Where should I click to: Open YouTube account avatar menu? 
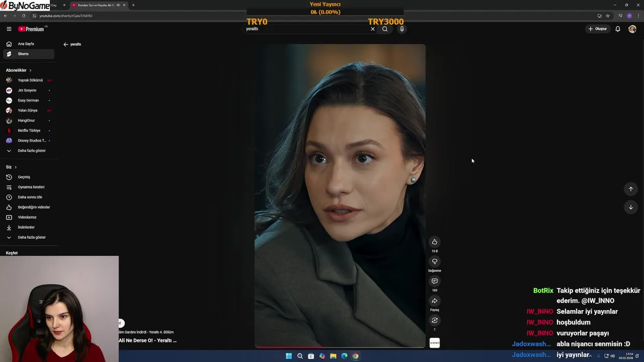632,29
